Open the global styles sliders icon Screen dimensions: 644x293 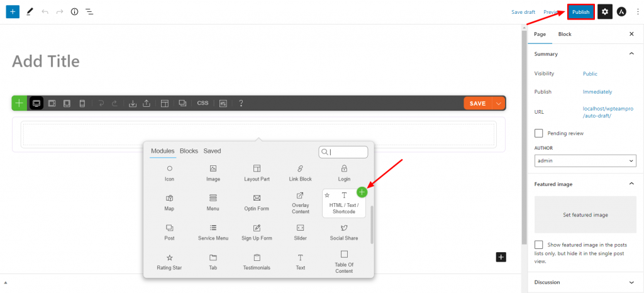tap(223, 103)
